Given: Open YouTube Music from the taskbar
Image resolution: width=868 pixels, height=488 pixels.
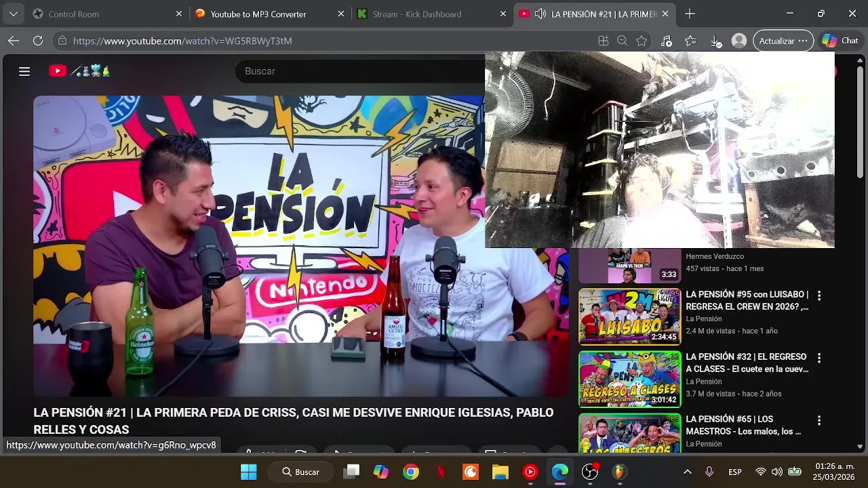Looking at the screenshot, I should (530, 472).
